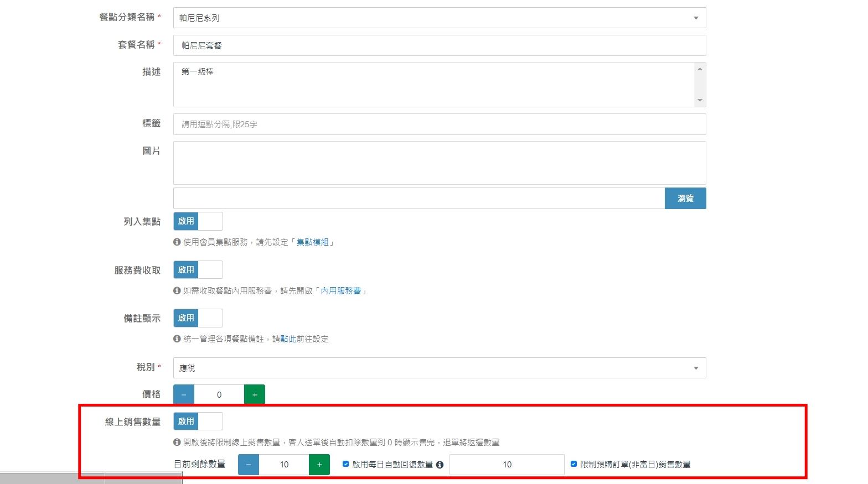Toggle the 列入集點 switch
The width and height of the screenshot is (868, 484).
coord(198,221)
